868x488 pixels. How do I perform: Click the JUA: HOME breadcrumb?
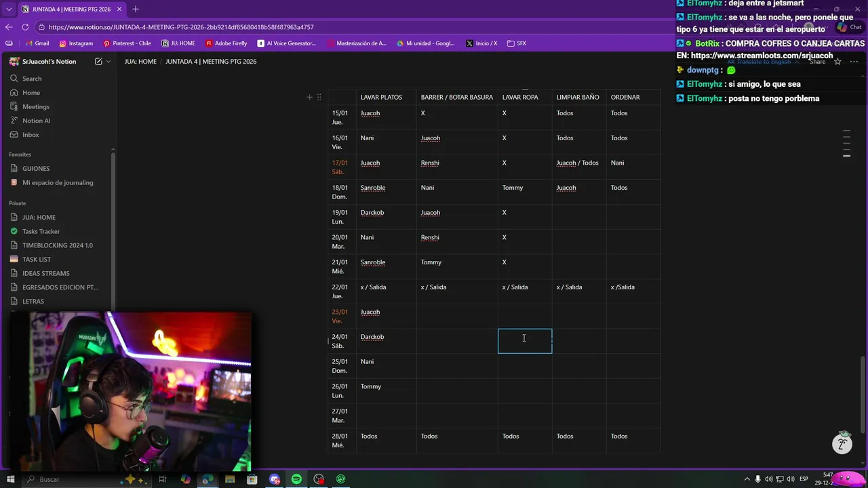tap(140, 62)
